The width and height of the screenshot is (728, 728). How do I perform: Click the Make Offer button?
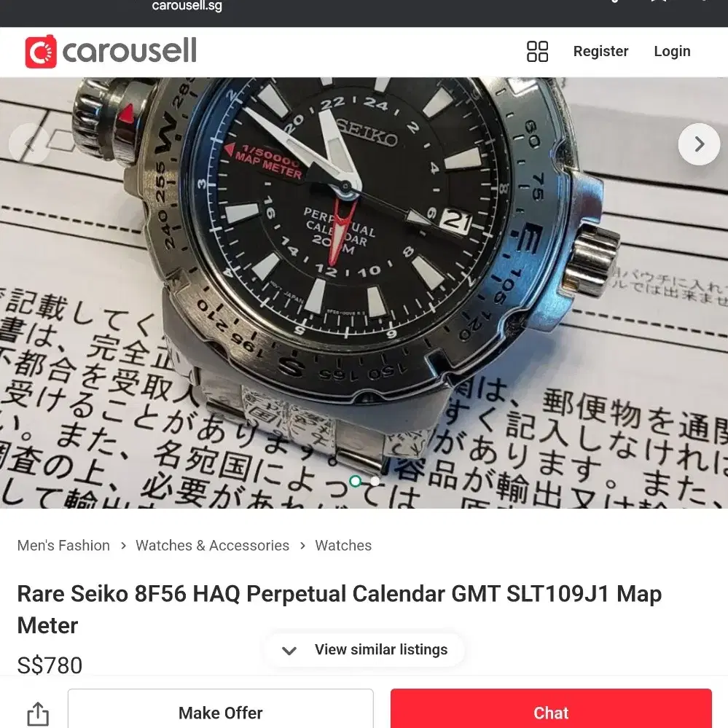(x=221, y=712)
